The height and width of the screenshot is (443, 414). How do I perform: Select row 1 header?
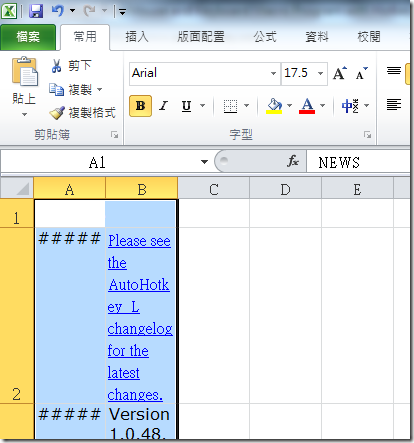17,214
